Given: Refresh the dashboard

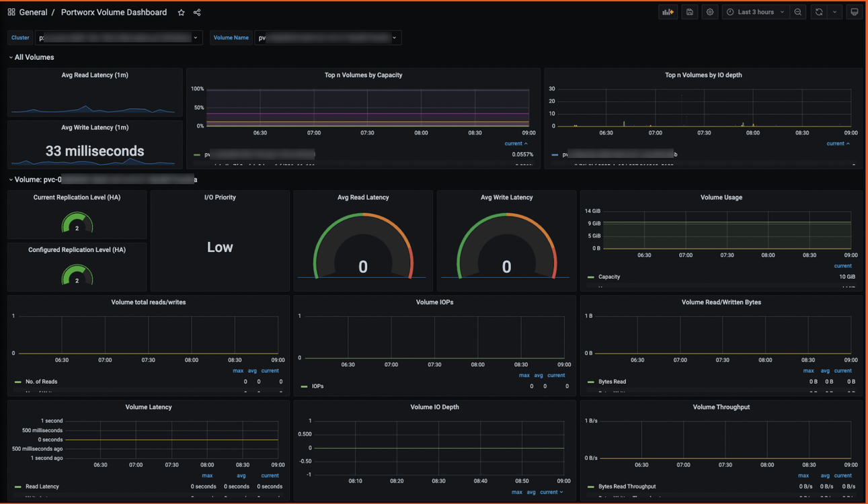Looking at the screenshot, I should [819, 12].
